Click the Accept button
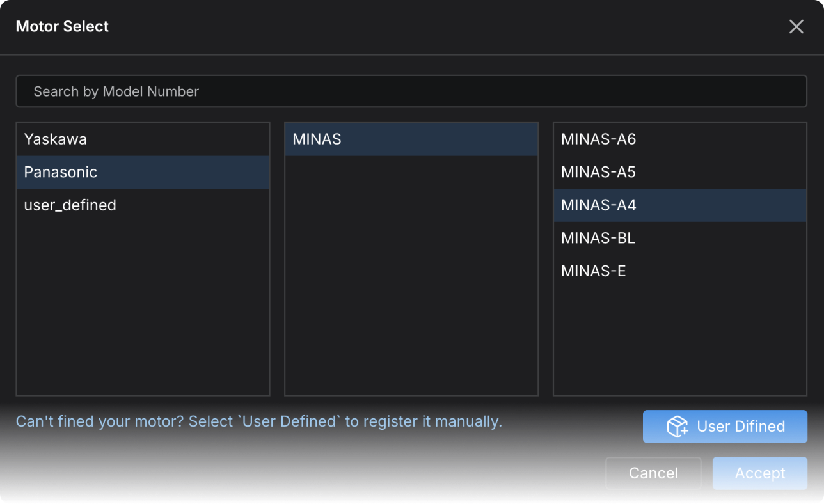 [760, 473]
